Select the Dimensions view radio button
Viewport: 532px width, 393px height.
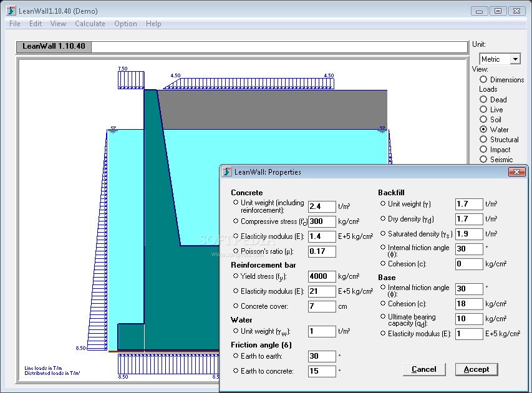click(483, 79)
